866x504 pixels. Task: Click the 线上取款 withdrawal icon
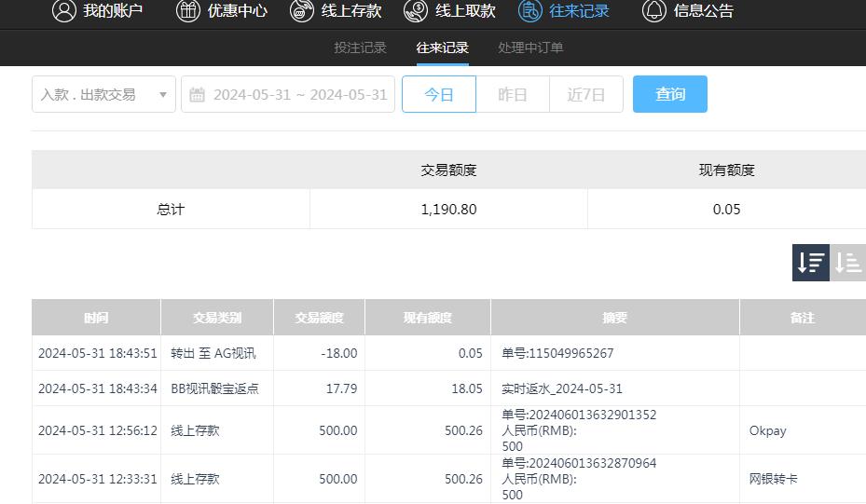(416, 10)
